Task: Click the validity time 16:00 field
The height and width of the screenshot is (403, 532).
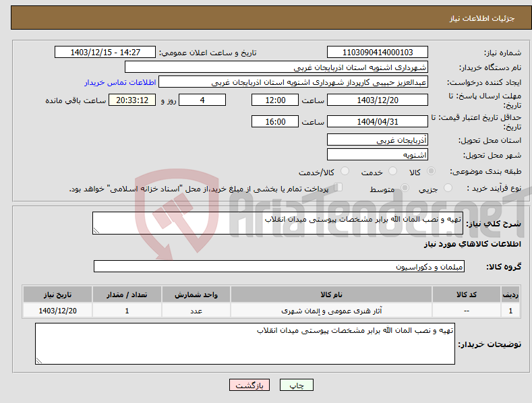Action: click(x=275, y=121)
